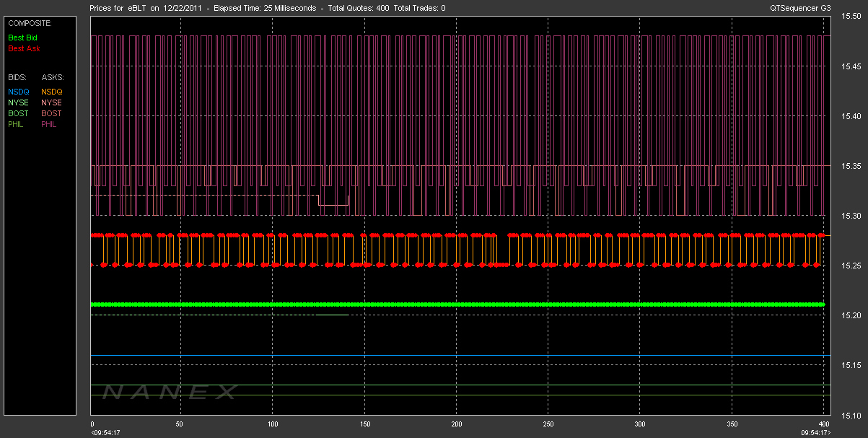Click BOST in the BIDS column
Image resolution: width=868 pixels, height=438 pixels.
[17, 113]
